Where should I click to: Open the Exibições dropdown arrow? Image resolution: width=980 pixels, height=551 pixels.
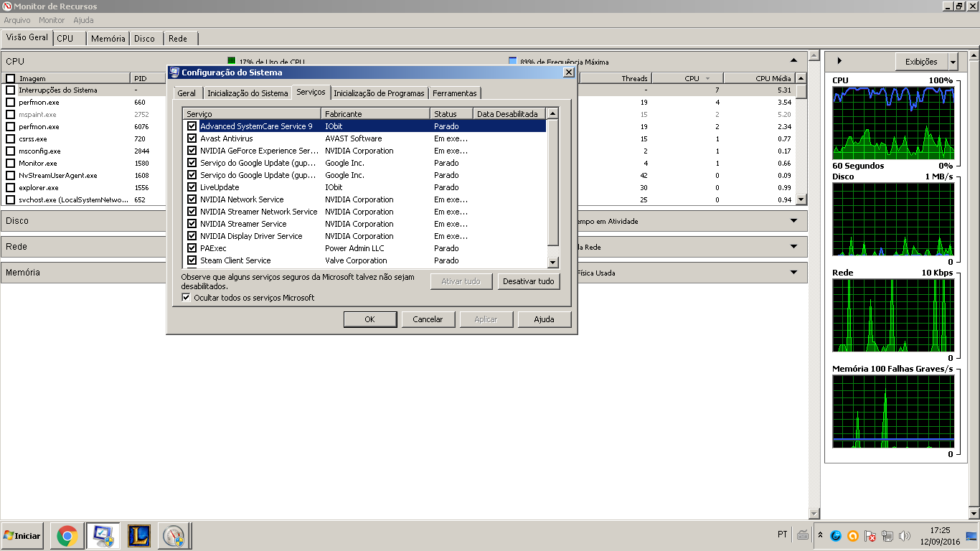tap(953, 62)
